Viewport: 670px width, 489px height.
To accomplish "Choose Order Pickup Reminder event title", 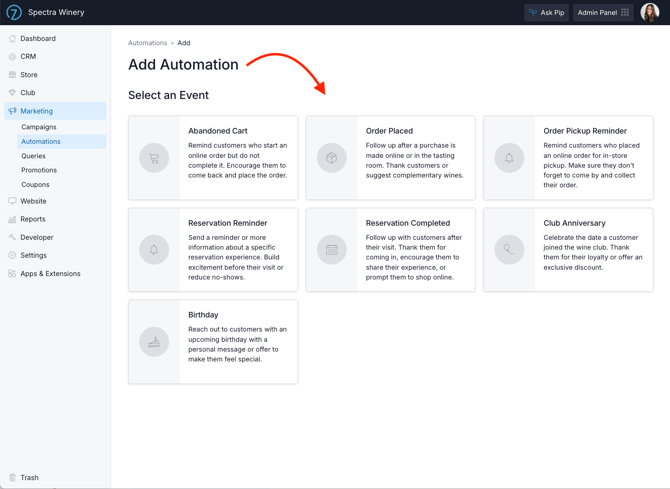I will click(x=585, y=131).
